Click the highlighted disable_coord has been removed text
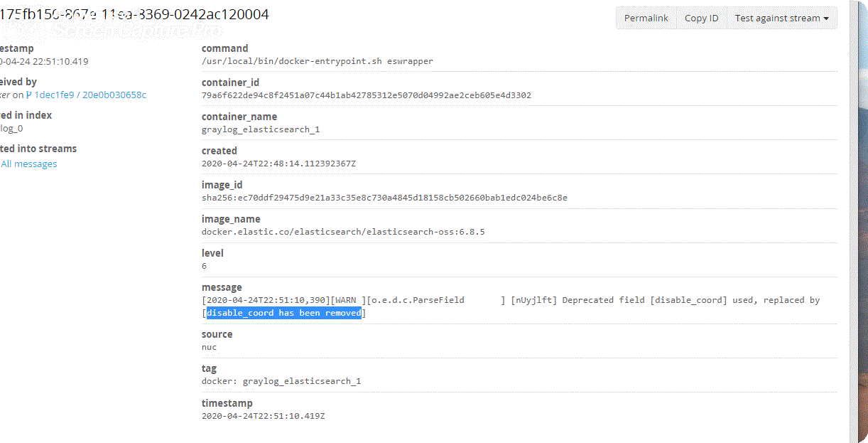The image size is (868, 443). tap(284, 313)
